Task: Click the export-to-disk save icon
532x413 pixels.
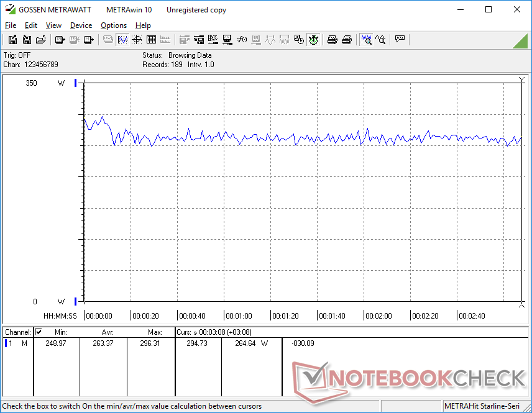Action: point(12,40)
